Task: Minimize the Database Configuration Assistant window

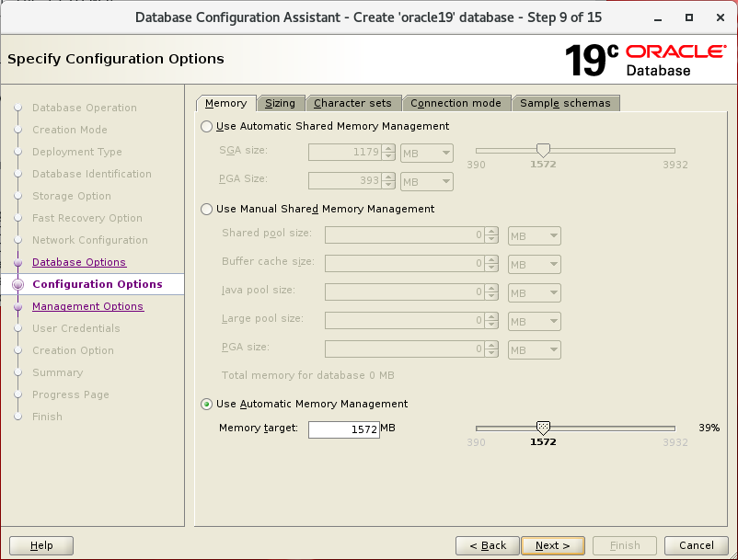Action: coord(658,18)
